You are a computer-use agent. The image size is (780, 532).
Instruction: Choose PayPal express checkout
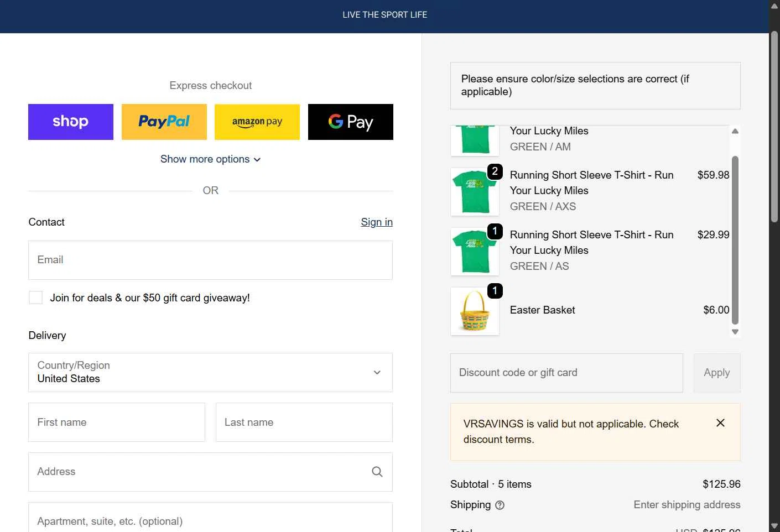[164, 122]
